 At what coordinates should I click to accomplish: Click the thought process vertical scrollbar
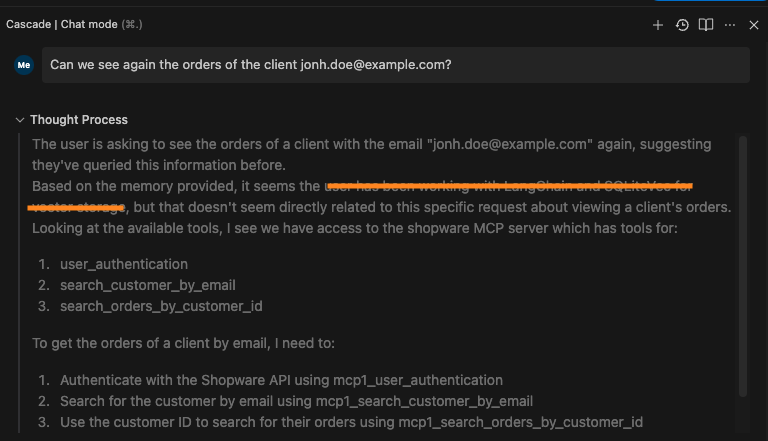743,266
